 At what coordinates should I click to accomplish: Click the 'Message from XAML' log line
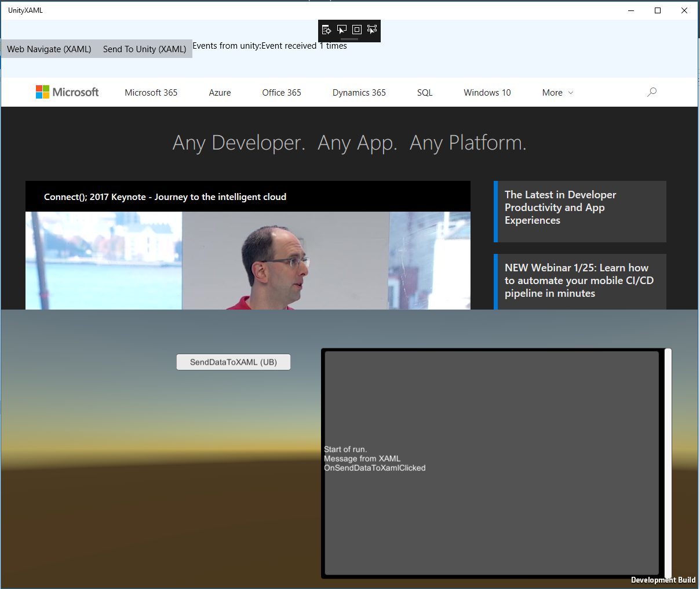(x=362, y=459)
